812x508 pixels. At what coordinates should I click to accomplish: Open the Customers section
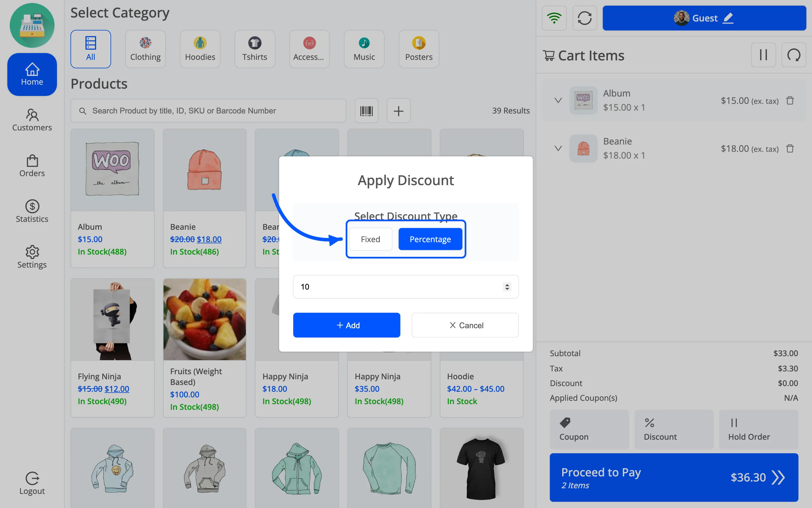(32, 120)
